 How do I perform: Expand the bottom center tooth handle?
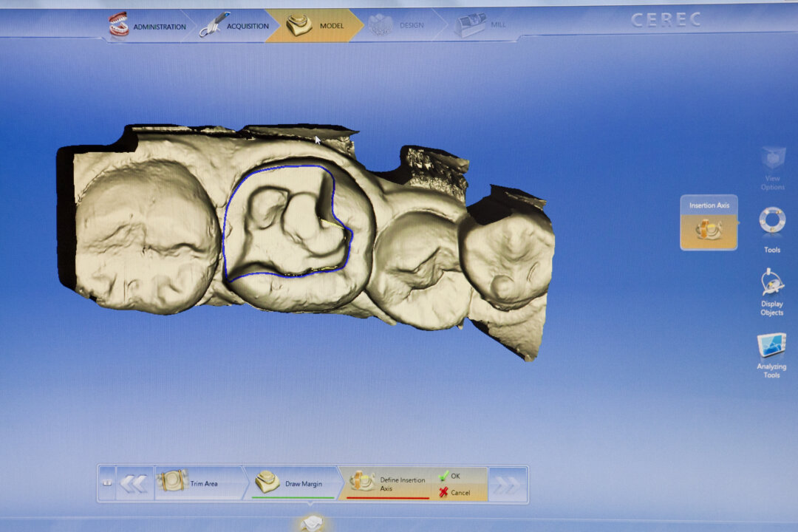pyautogui.click(x=311, y=522)
